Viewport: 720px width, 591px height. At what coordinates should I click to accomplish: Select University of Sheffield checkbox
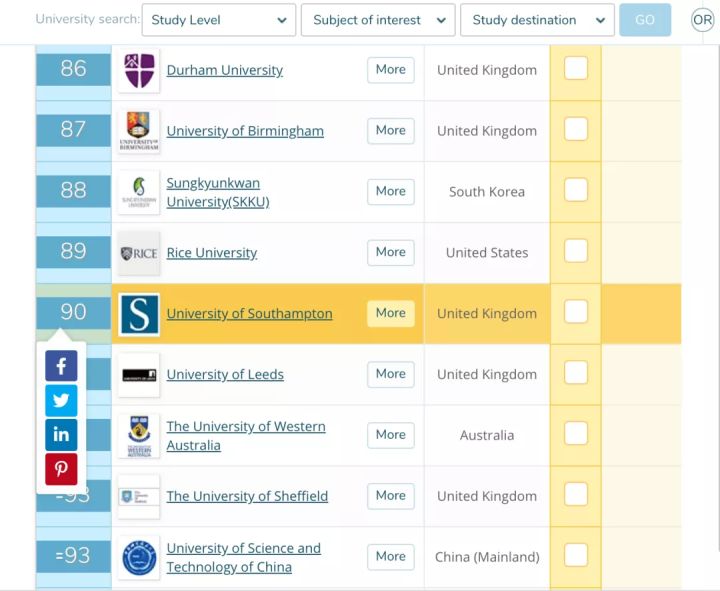[576, 494]
